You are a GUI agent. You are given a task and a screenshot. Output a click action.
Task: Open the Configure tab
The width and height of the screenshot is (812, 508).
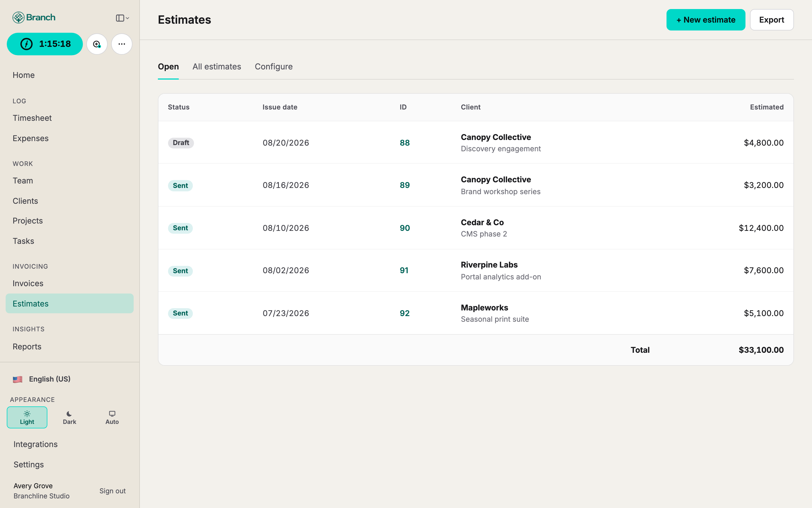(273, 67)
